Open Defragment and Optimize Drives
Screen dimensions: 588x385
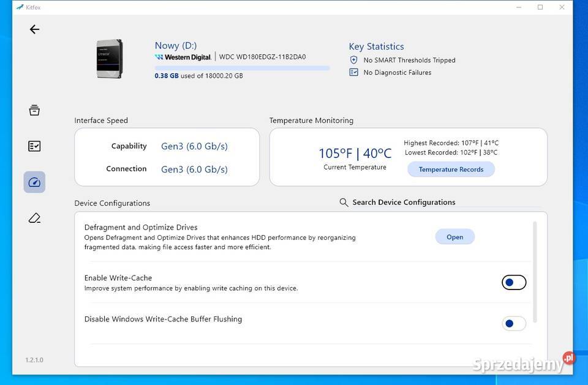(x=455, y=237)
